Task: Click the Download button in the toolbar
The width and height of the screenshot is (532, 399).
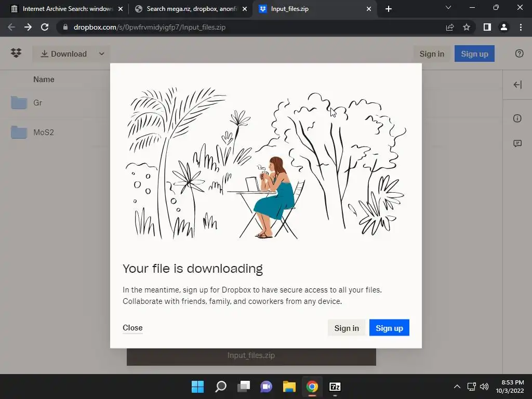Action: tap(64, 54)
